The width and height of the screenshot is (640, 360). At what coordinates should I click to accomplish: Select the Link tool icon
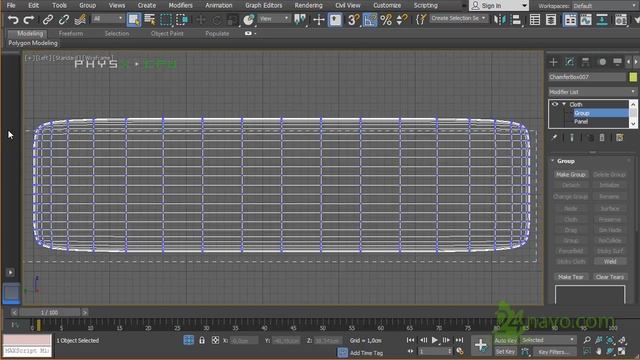pos(48,20)
